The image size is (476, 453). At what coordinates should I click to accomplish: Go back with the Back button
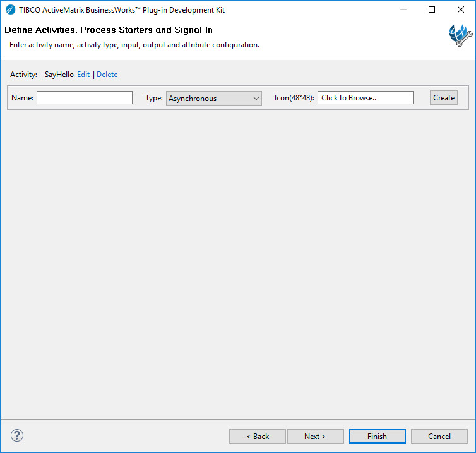pos(258,437)
